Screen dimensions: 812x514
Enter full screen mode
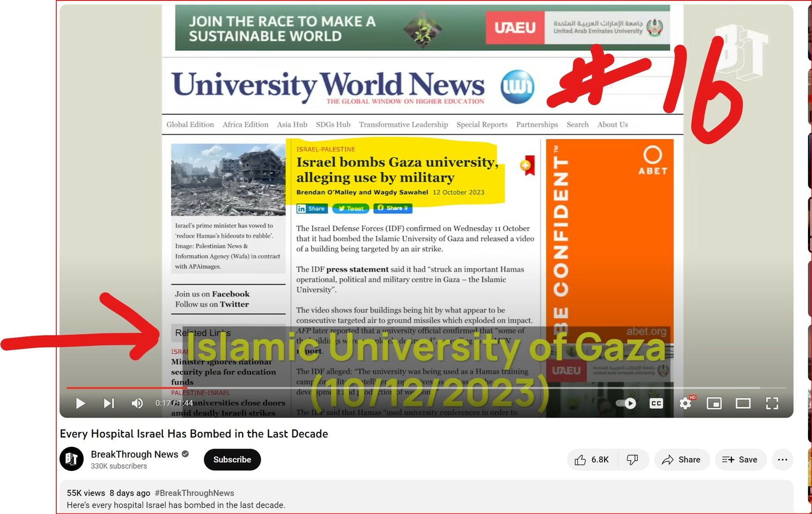click(772, 403)
